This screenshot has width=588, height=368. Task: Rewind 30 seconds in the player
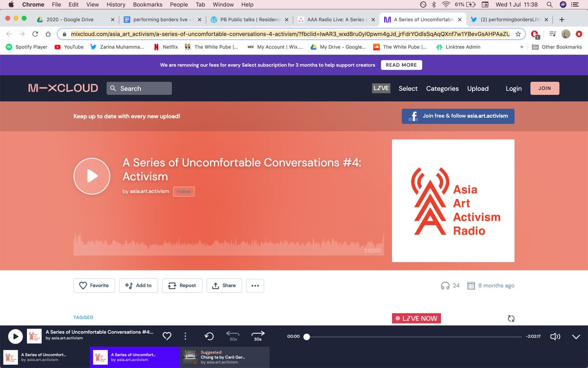pyautogui.click(x=233, y=336)
